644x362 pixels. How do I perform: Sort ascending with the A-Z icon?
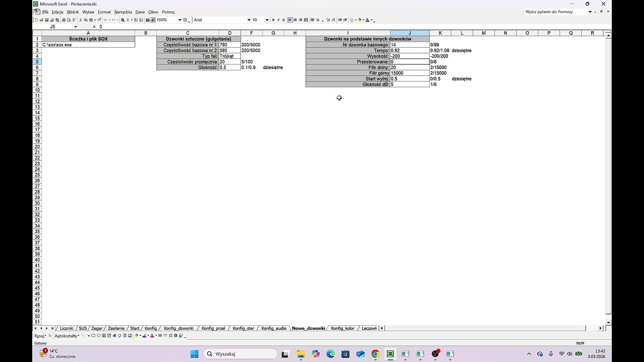tap(135, 20)
